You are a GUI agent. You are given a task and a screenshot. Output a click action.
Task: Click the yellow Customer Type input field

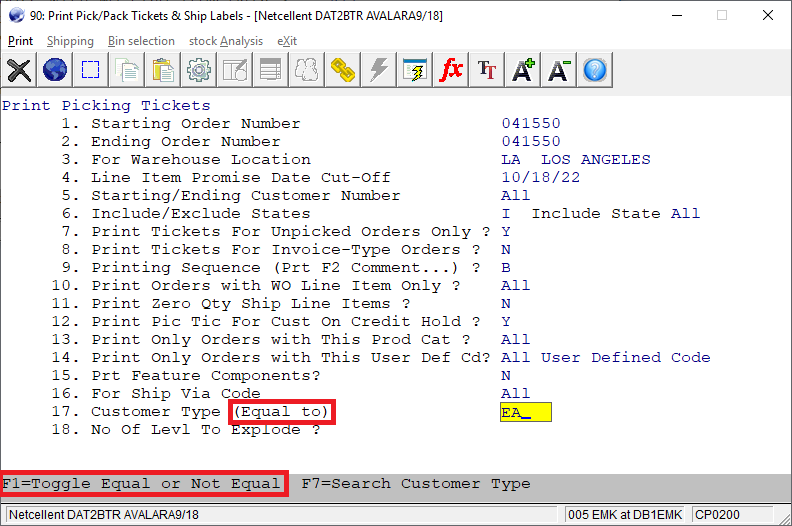526,412
